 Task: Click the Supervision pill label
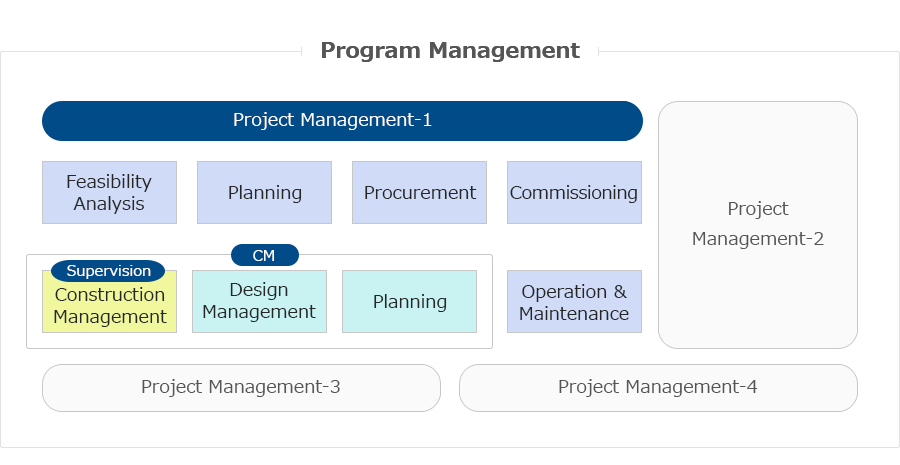coord(108,270)
